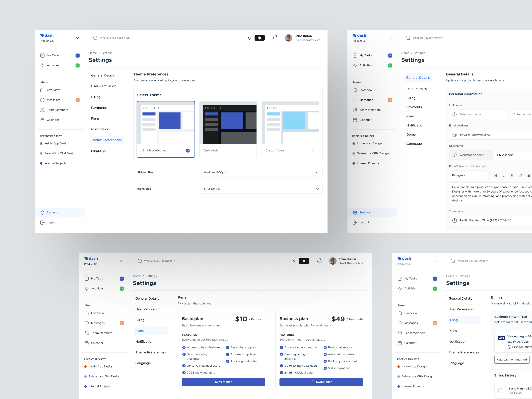Collapse the dash Product Co. selector
Image resolution: width=532 pixels, height=399 pixels.
(77, 38)
